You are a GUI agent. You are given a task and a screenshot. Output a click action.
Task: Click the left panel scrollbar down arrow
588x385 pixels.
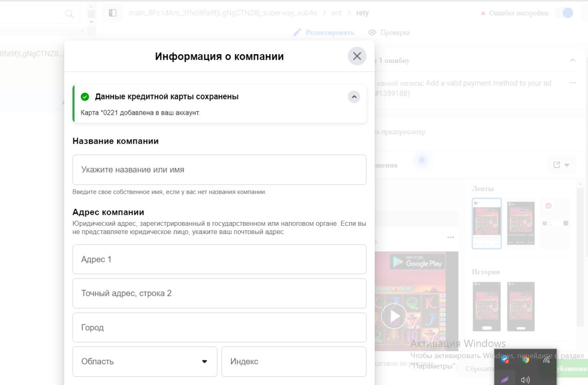coord(91,22)
